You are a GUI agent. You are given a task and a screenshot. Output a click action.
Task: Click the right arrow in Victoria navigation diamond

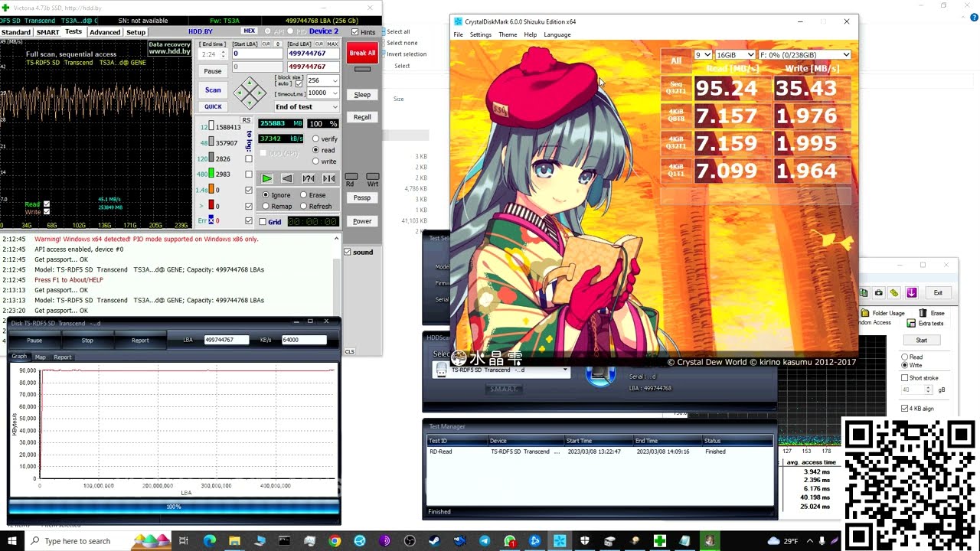260,93
